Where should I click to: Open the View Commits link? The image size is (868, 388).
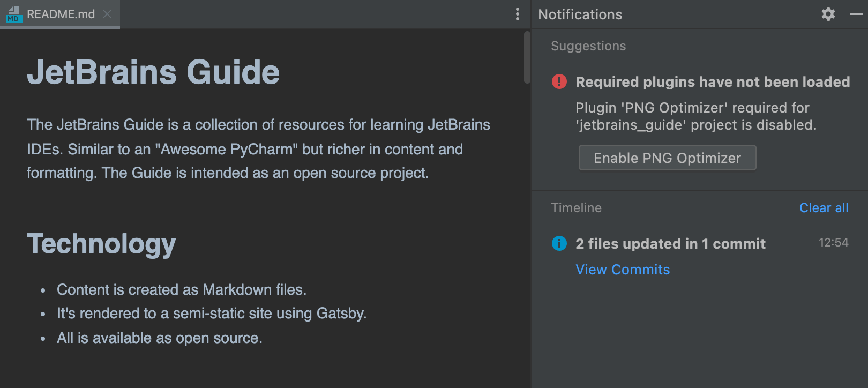coord(623,270)
